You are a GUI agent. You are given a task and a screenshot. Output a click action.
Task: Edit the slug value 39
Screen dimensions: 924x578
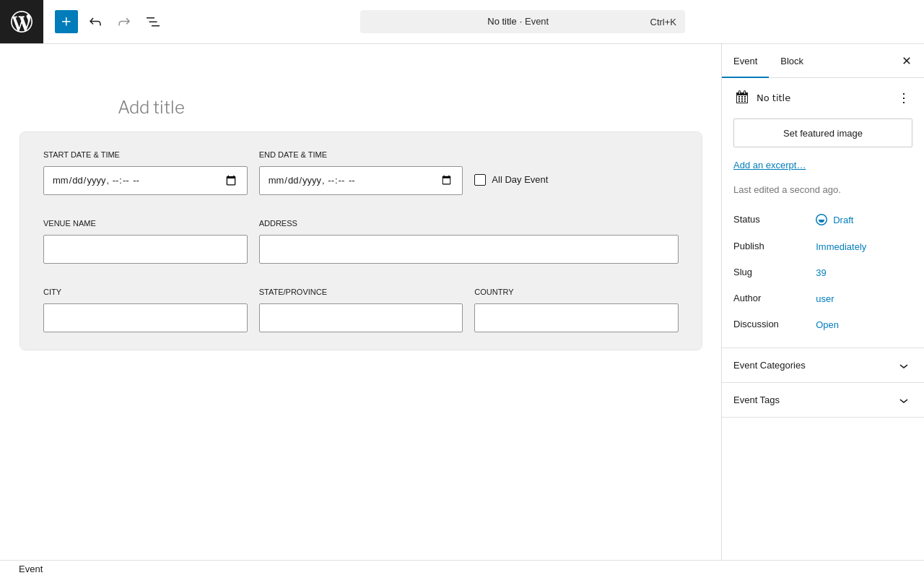pyautogui.click(x=821, y=272)
